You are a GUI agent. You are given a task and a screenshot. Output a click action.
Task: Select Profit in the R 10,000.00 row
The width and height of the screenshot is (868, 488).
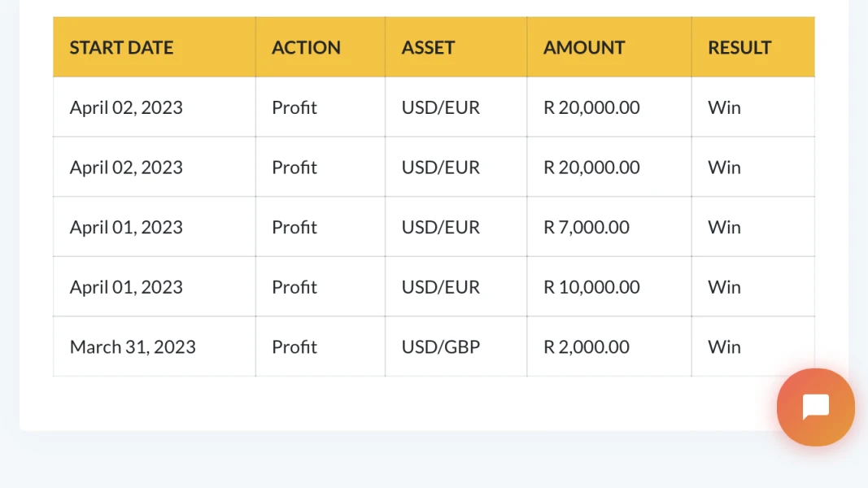(x=294, y=287)
